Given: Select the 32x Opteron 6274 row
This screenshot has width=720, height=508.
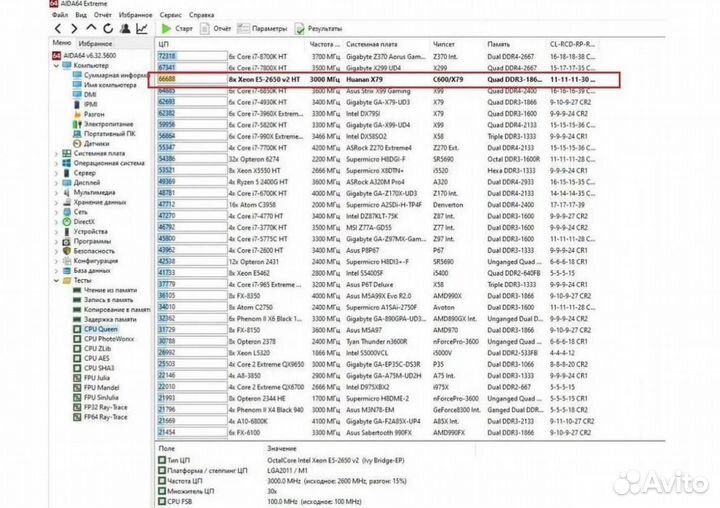Looking at the screenshot, I should point(377,159).
